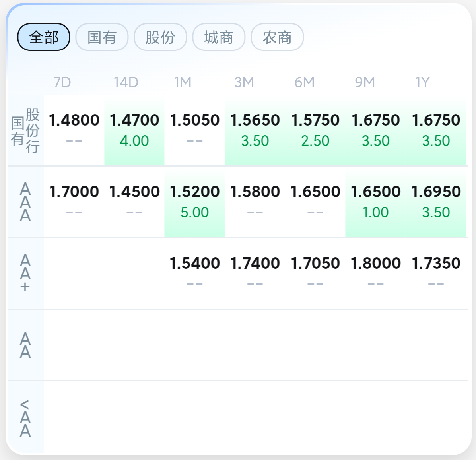Select the 国有股份行 row label
The width and height of the screenshot is (476, 460).
(25, 131)
